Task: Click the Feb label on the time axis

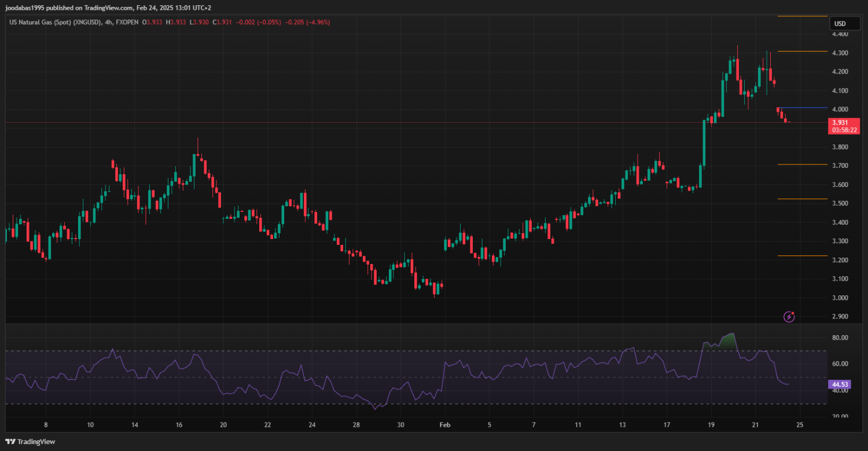Action: click(444, 424)
